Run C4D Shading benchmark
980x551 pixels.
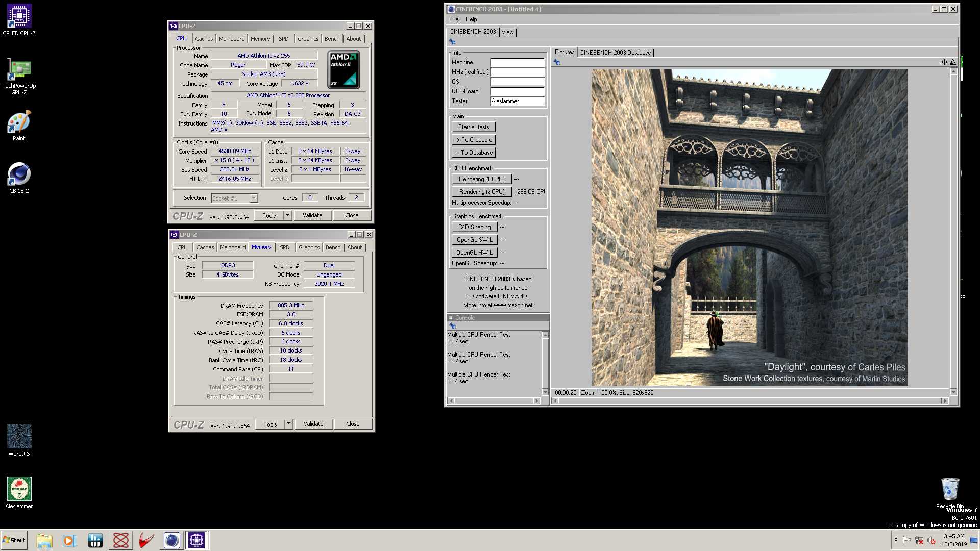point(474,227)
